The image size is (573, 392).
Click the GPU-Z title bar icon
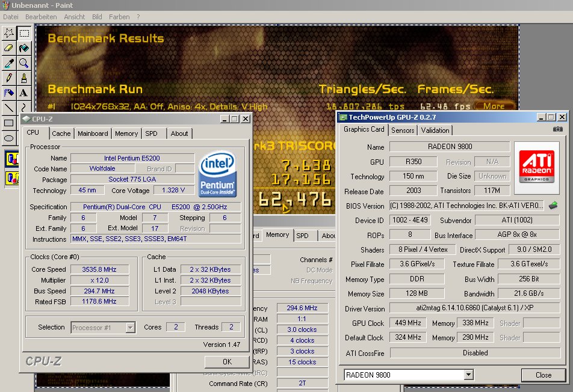(343, 117)
